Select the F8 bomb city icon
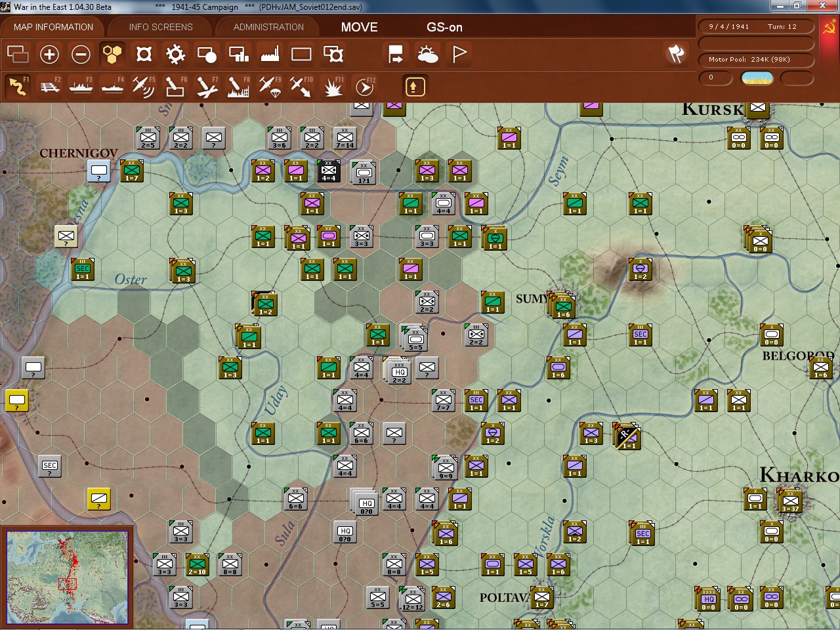The image size is (840, 630). (238, 87)
